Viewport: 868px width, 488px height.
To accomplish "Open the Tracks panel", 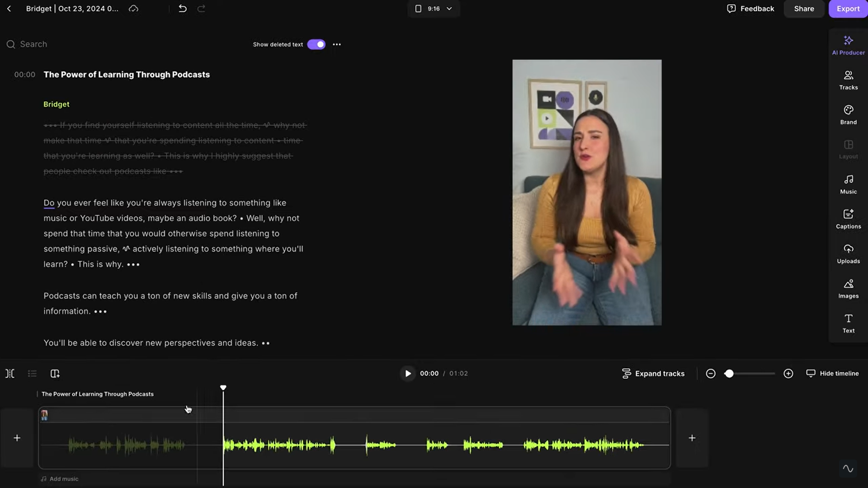I will click(x=848, y=80).
